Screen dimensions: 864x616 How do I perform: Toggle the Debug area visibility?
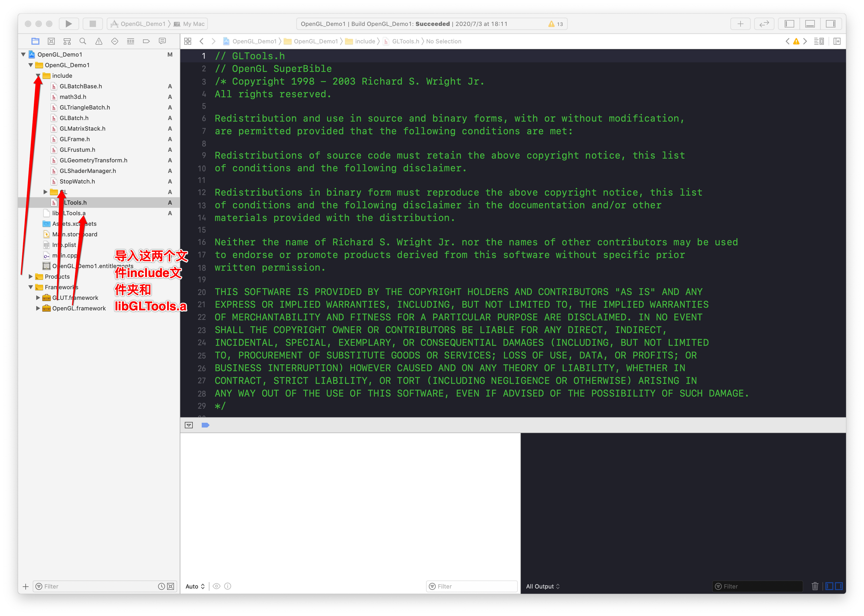810,24
